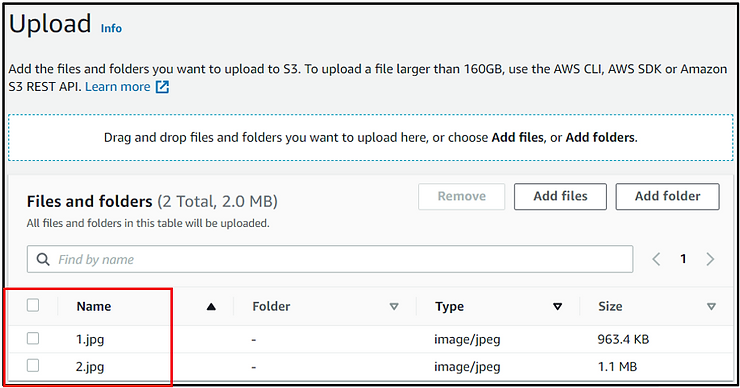Image resolution: width=740 pixels, height=388 pixels.
Task: Follow the Learn more link
Action: tap(118, 87)
